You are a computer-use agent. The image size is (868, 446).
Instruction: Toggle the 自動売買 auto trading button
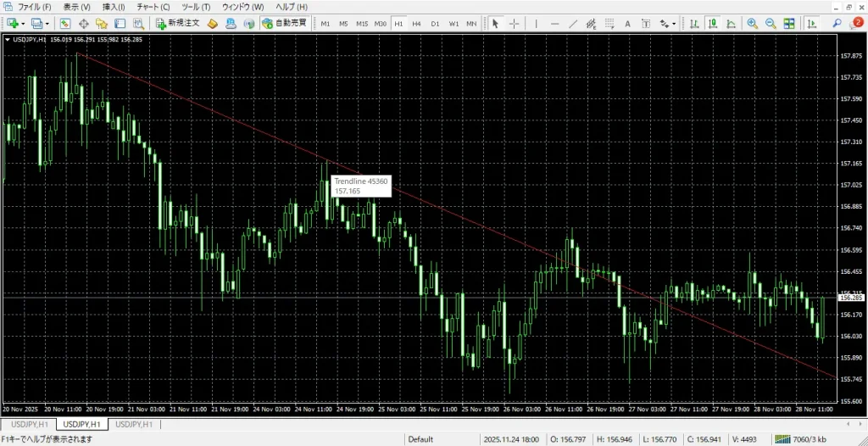(283, 24)
